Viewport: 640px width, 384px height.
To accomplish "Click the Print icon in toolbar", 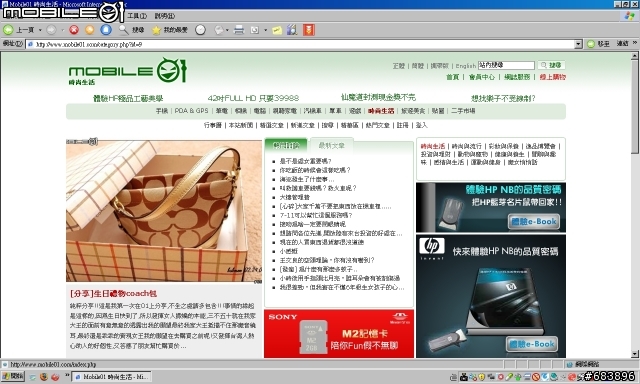I will pyautogui.click(x=239, y=30).
